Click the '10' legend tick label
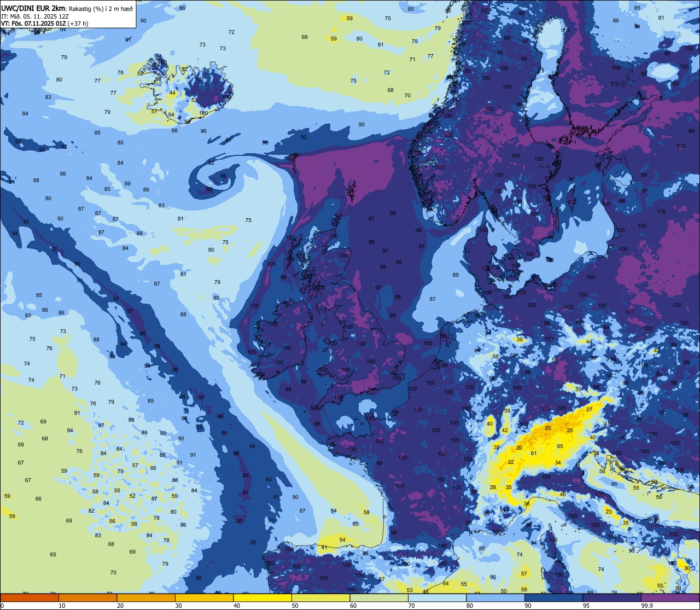The image size is (700, 610). (x=62, y=606)
